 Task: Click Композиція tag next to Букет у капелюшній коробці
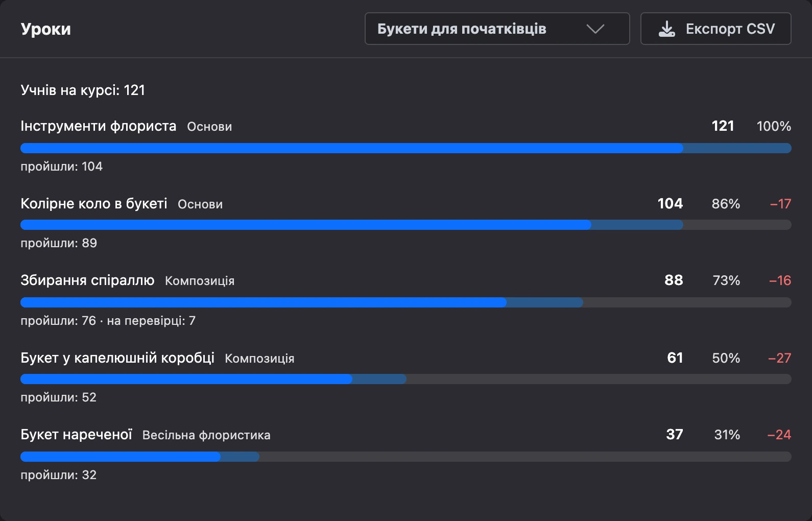pyautogui.click(x=259, y=359)
